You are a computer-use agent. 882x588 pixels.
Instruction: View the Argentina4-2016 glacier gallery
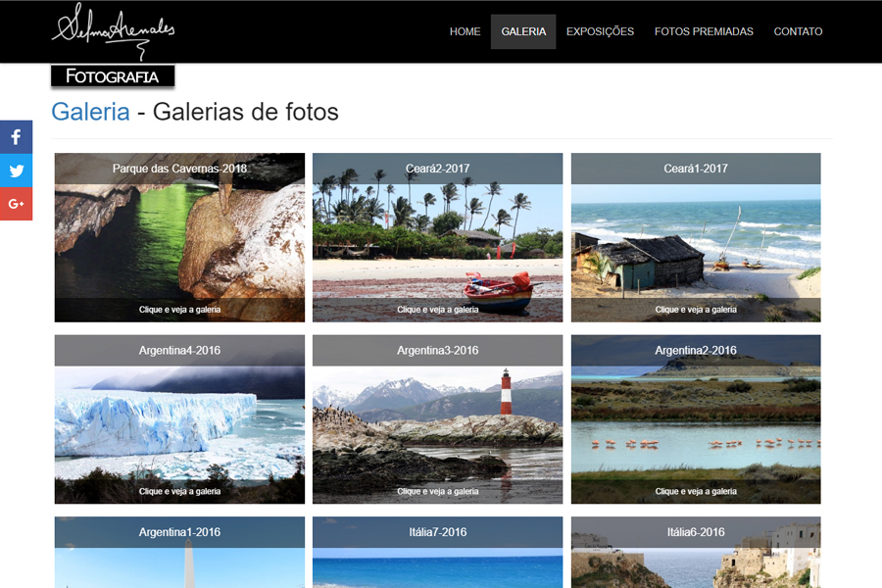(179, 419)
